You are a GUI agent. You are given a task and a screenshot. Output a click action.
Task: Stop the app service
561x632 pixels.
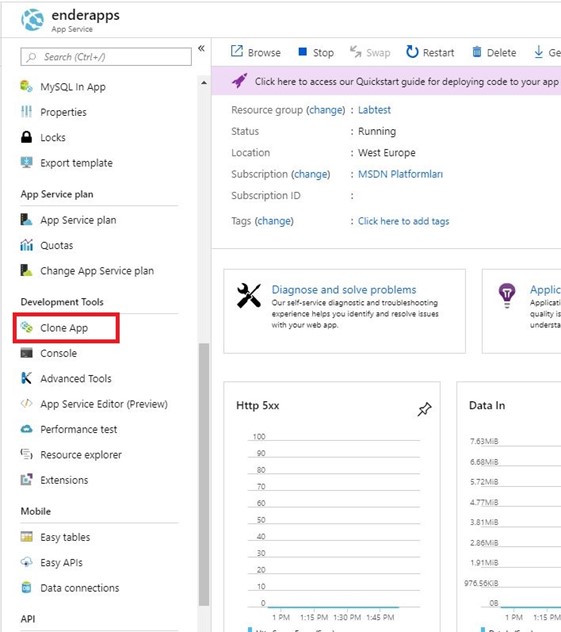coord(316,52)
